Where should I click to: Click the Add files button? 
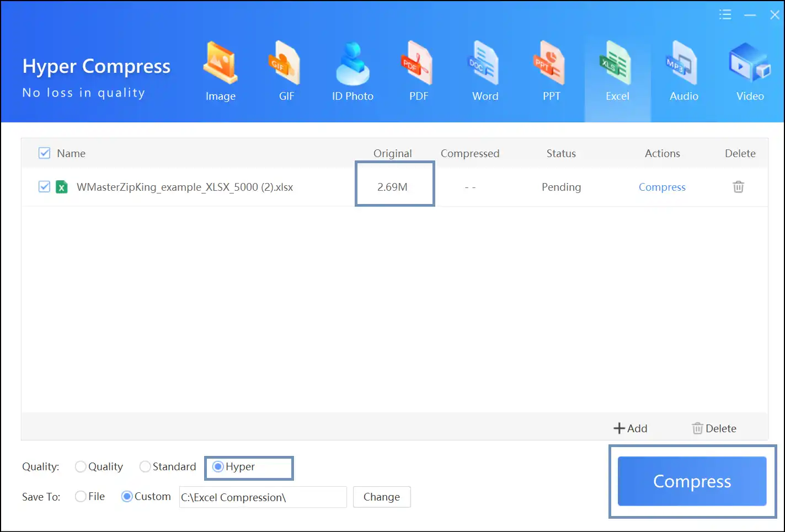click(631, 428)
